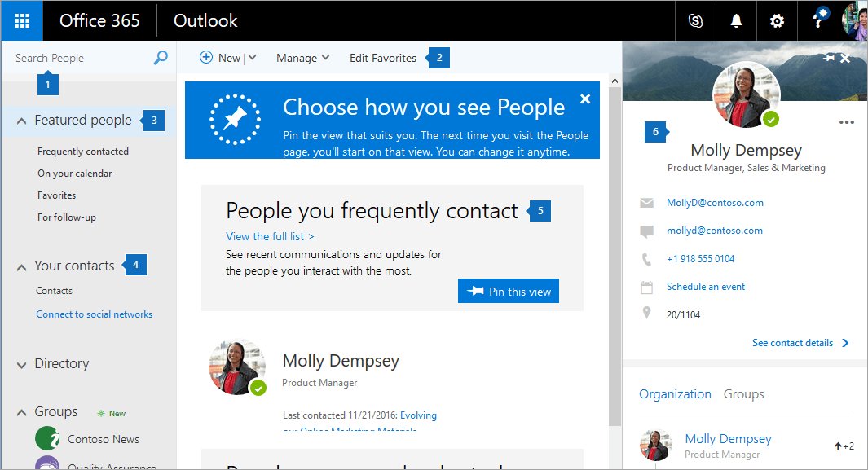Open Connect to social networks link
The width and height of the screenshot is (868, 470).
pos(94,314)
